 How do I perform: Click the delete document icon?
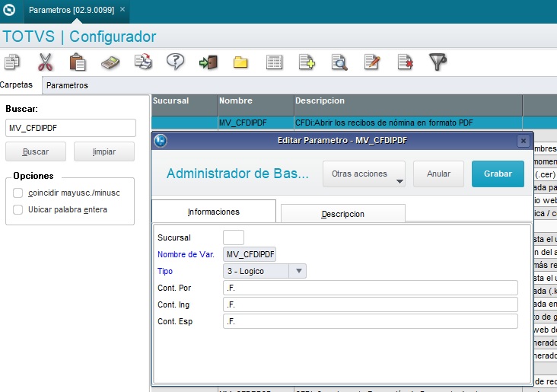pos(406,62)
